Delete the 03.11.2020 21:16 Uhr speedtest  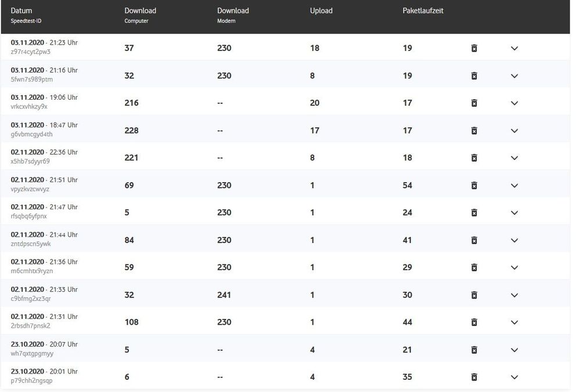474,76
